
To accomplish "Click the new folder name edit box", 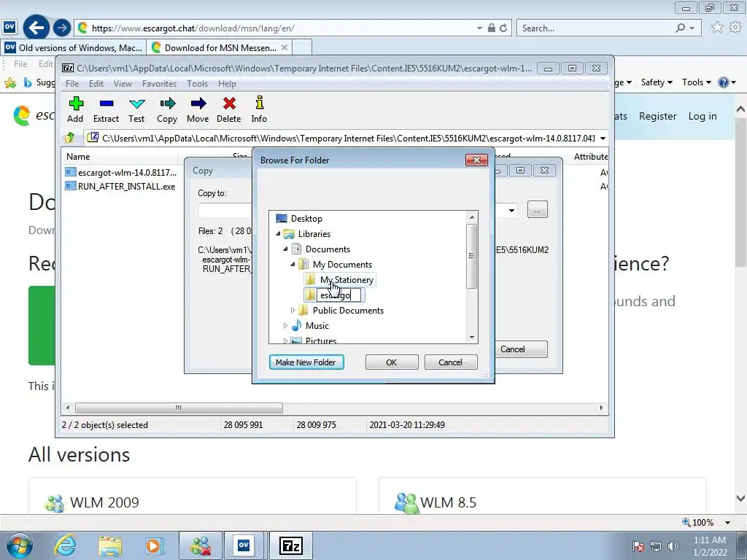I will [339, 295].
